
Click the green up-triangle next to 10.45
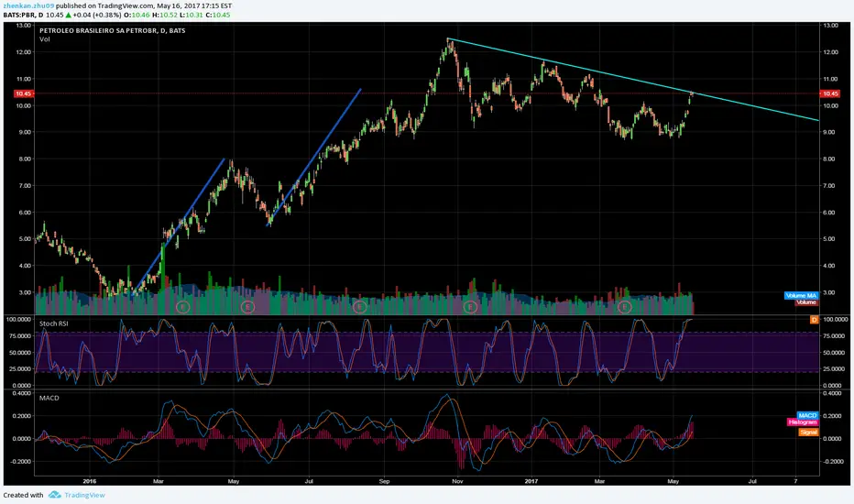[69, 15]
